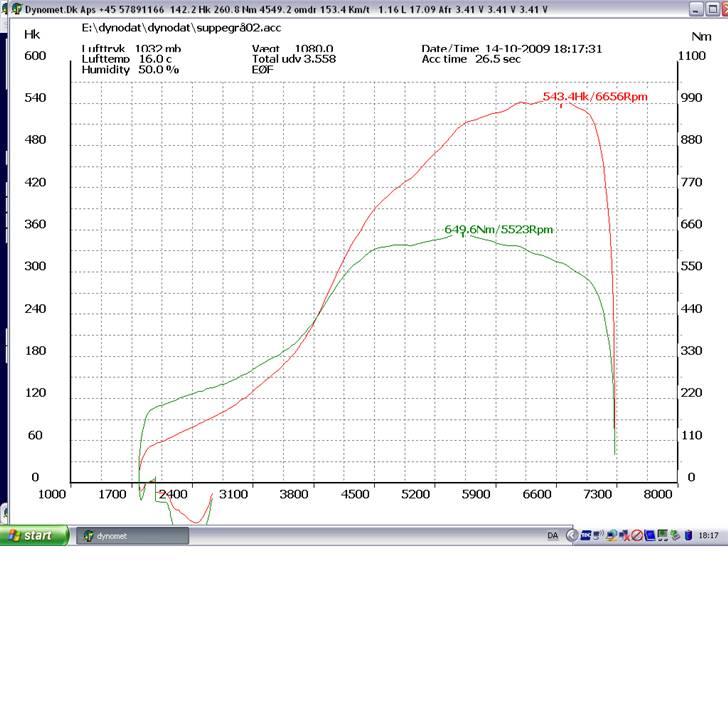Screen dimensions: 728x710
Task: Open the DA language indicator
Action: pyautogui.click(x=553, y=536)
